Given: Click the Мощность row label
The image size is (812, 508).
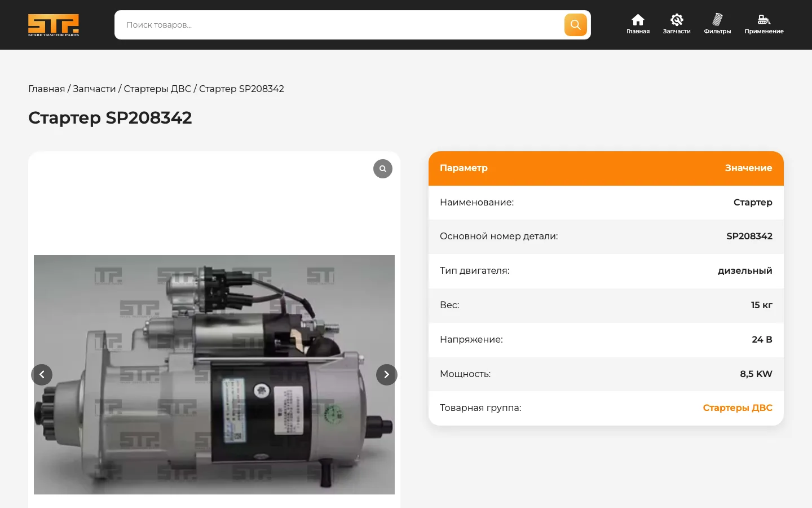Looking at the screenshot, I should [465, 374].
